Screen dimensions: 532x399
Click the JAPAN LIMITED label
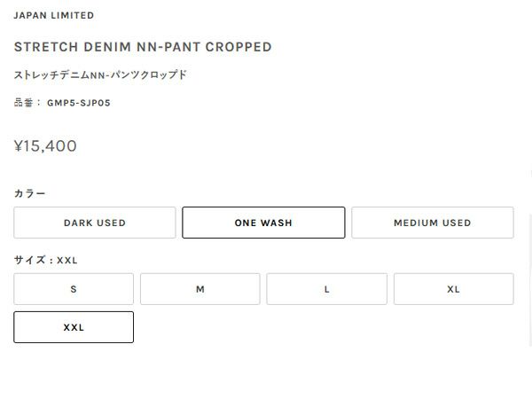coord(54,16)
